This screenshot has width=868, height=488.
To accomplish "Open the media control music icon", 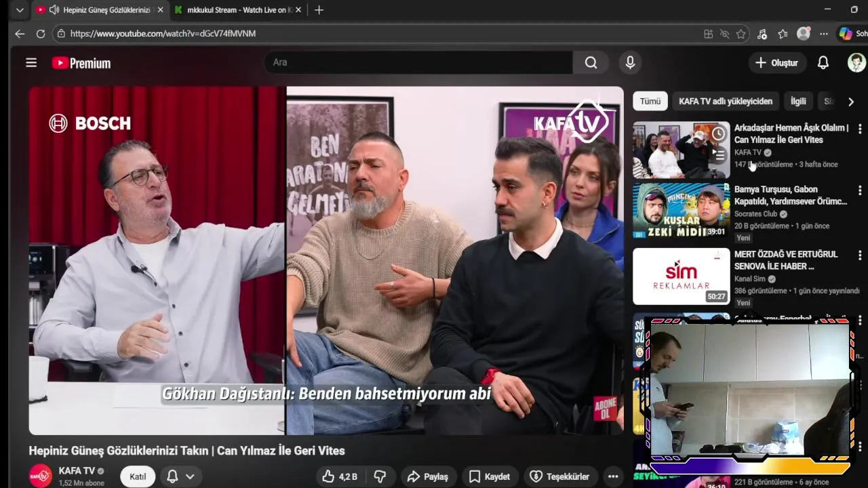I will (x=762, y=34).
